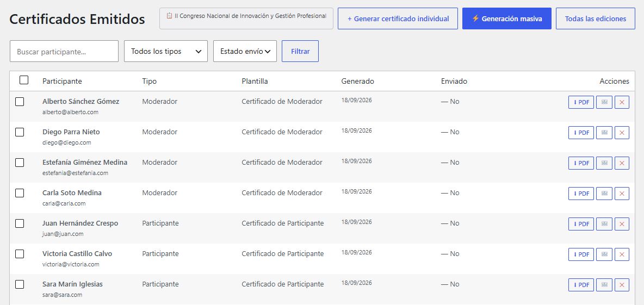
Task: Click the Tipo column header
Action: point(149,81)
